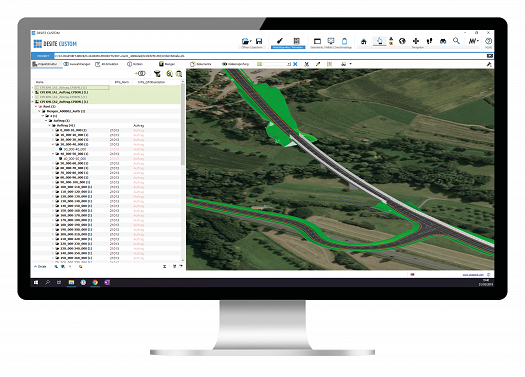This screenshot has width=525, height=377.
Task: Click the globe navigation icon
Action: 402,41
